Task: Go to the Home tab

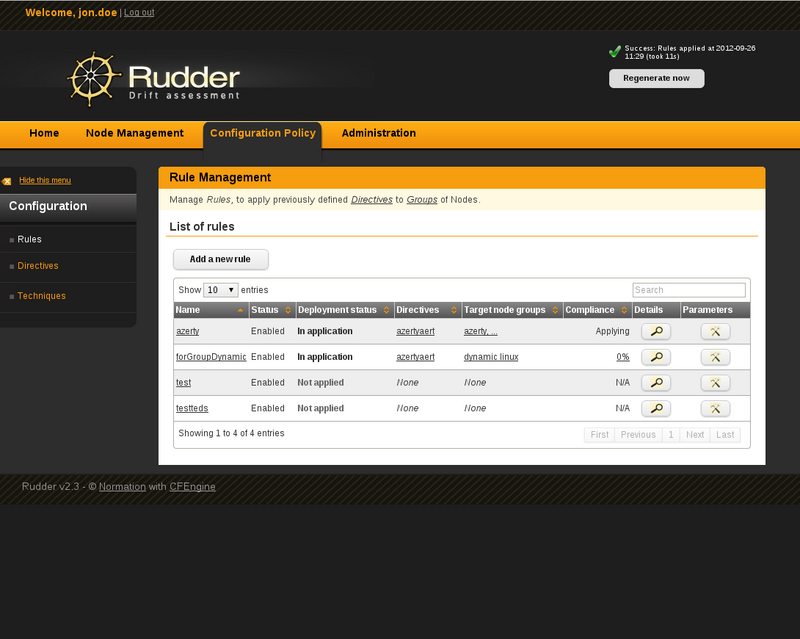Action: coord(44,133)
